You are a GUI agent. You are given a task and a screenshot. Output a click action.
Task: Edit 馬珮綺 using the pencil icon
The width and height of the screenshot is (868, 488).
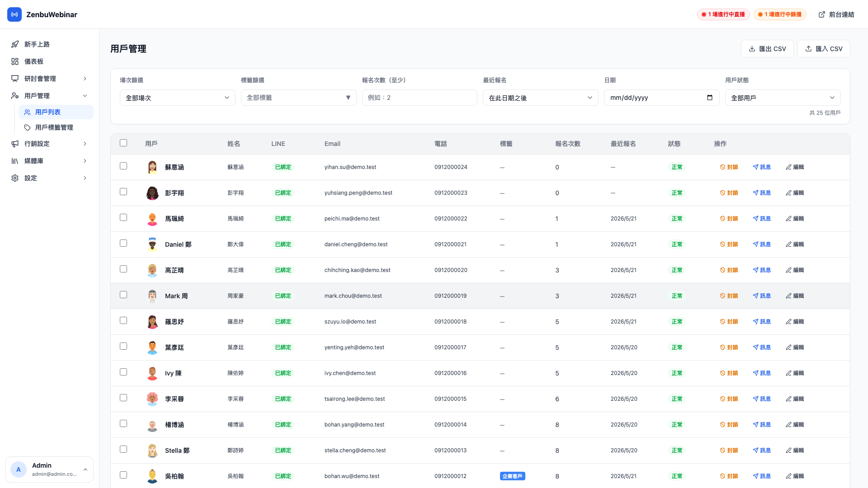click(788, 219)
